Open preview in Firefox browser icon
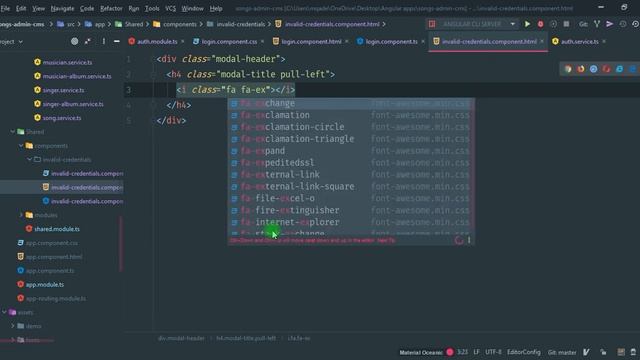 (581, 69)
